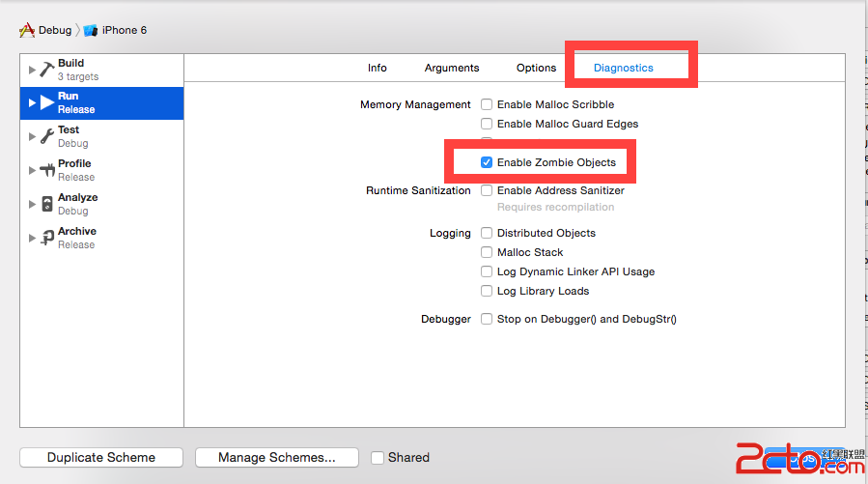Toggle the Shared checkbox
The height and width of the screenshot is (484, 868).
(378, 458)
